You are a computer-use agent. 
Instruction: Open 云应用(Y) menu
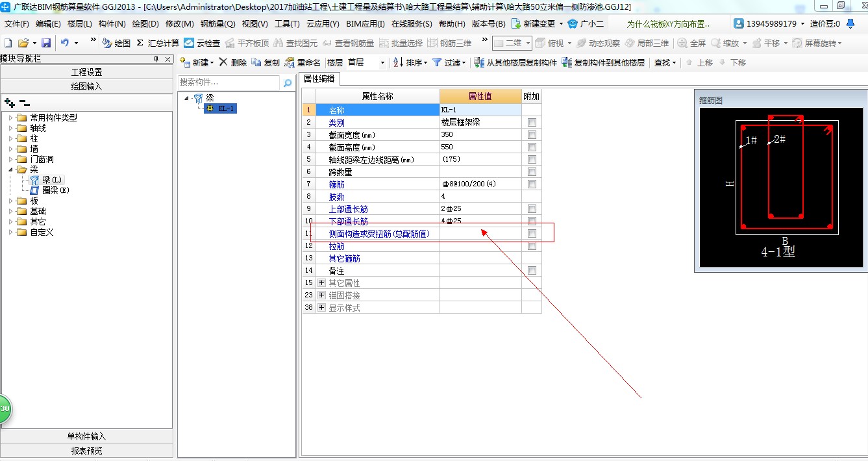point(323,23)
